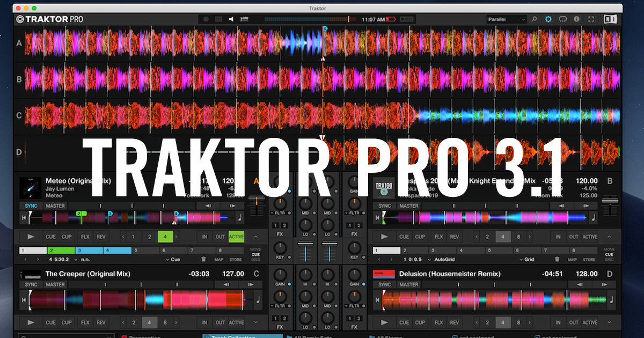Viewport: 644px width, 338px height.
Task: Collapse Deck B advanced panel chevron
Action: point(609,237)
